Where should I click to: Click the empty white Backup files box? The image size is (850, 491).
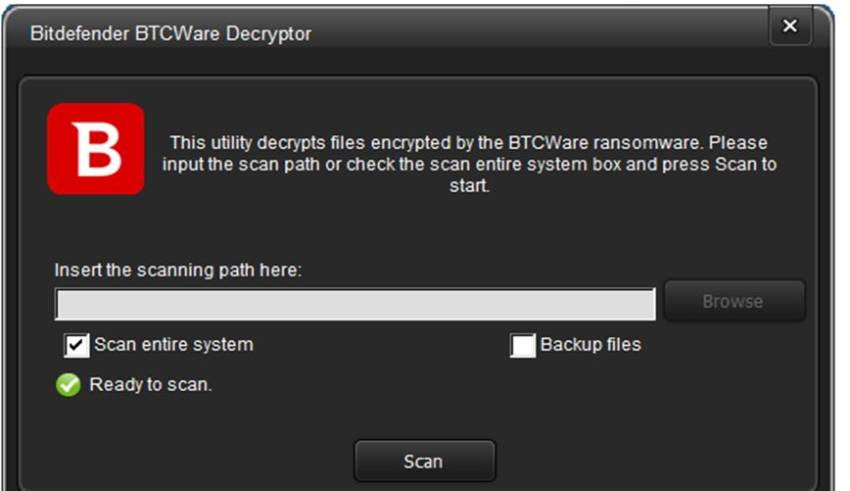click(523, 345)
